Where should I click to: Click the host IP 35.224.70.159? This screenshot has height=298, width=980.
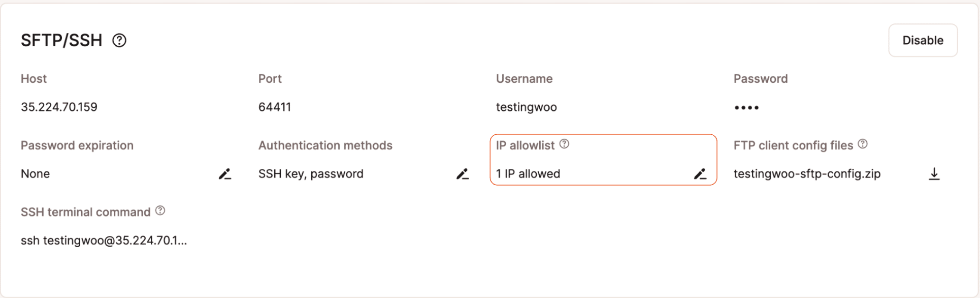(59, 107)
